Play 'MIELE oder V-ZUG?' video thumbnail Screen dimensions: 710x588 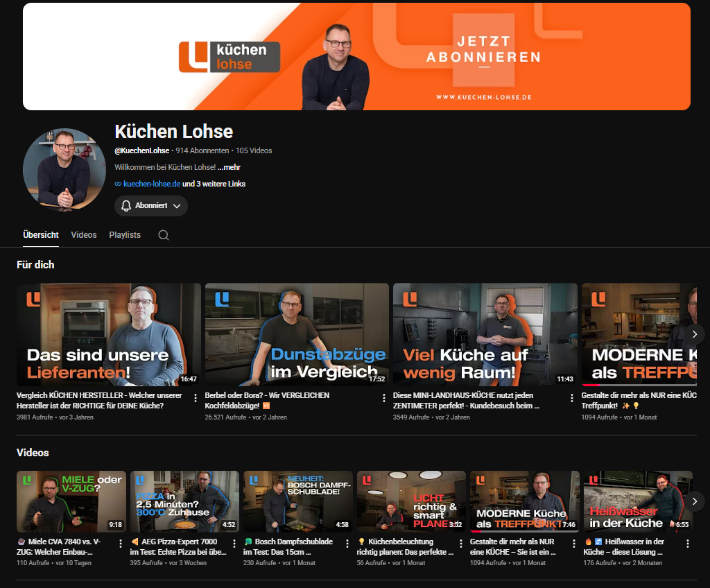71,501
